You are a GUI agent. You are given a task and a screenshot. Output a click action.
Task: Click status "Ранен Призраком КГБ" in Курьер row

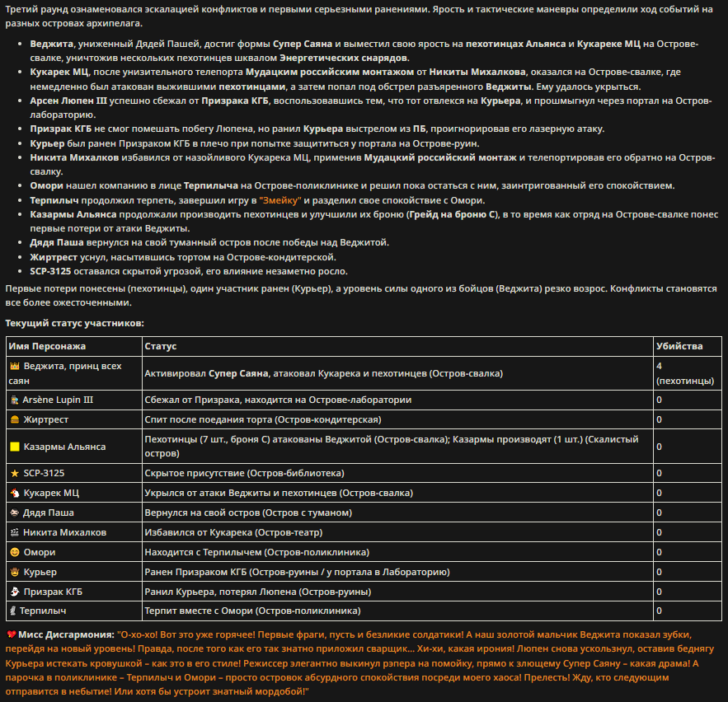pos(195,572)
